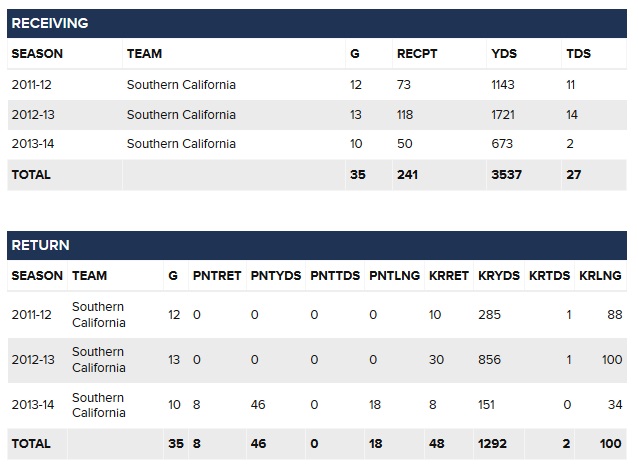Click the PNTYDS column header
This screenshot has height=468, width=638.
[276, 276]
